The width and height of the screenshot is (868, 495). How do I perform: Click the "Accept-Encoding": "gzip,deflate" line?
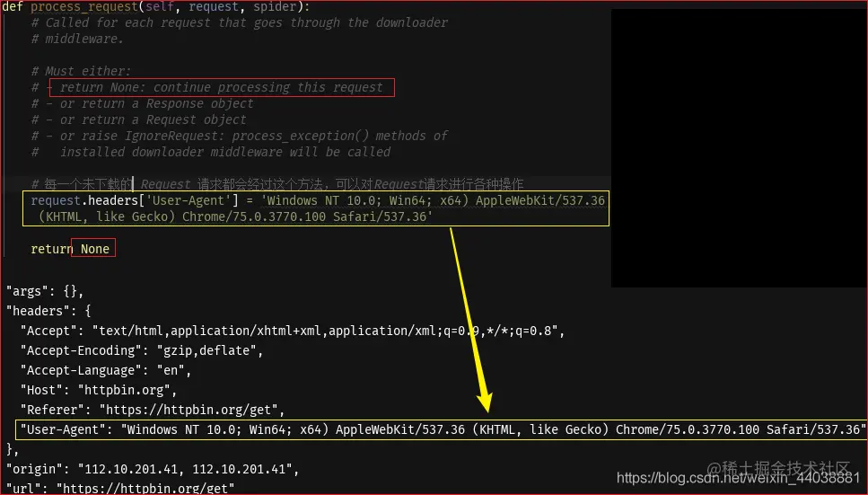tap(142, 351)
